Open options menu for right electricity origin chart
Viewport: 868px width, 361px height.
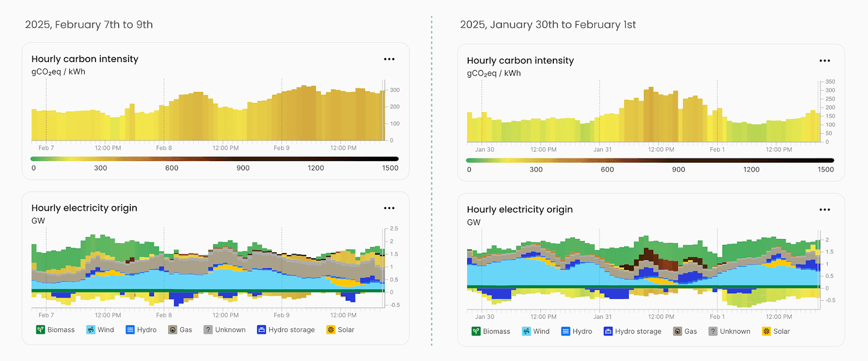(x=825, y=209)
